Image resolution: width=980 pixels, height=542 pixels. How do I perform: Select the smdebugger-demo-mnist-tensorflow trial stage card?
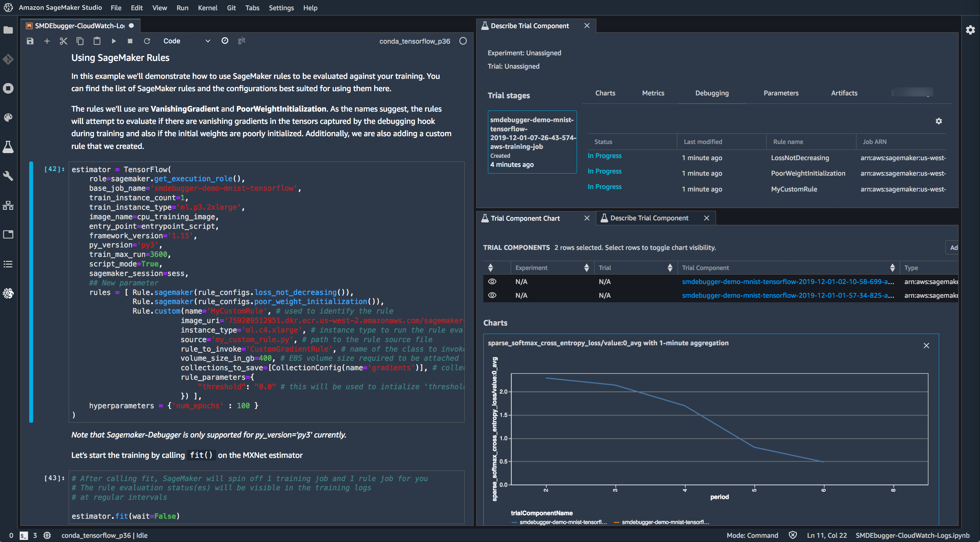[x=532, y=142]
